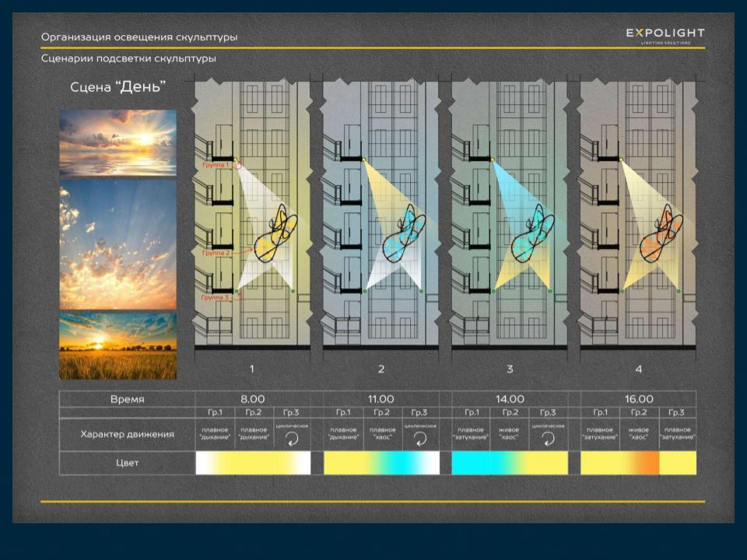Click the red 'Группа 3' label
This screenshot has width=747, height=560.
[x=215, y=298]
